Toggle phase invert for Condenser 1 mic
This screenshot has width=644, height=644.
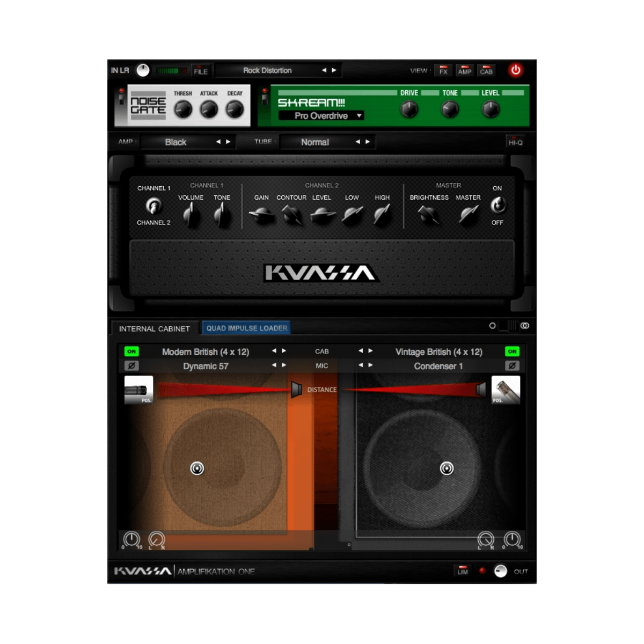click(512, 365)
